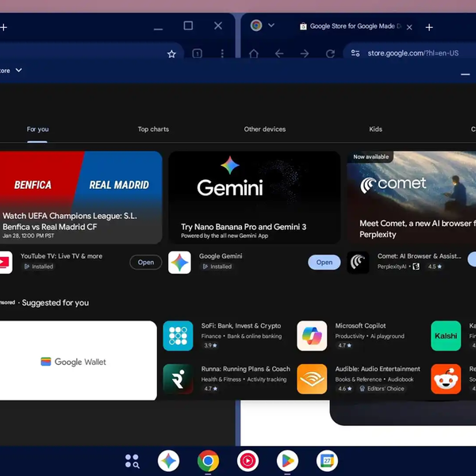Screen dimensions: 476x476
Task: Open YouTube Music in the taskbar
Action: (x=248, y=460)
